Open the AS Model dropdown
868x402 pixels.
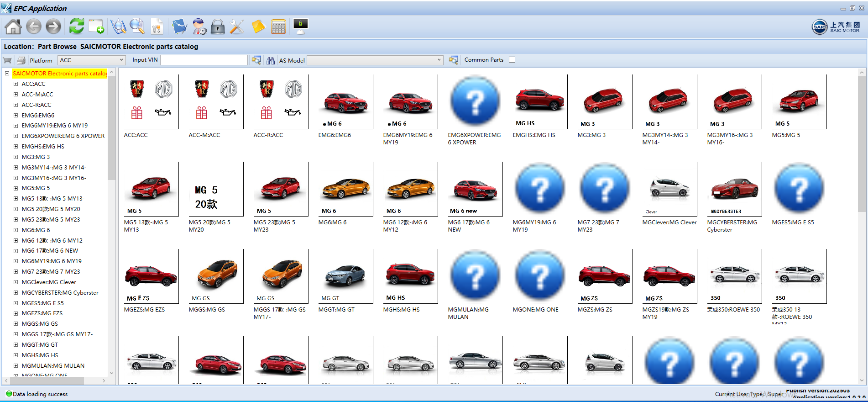(375, 60)
